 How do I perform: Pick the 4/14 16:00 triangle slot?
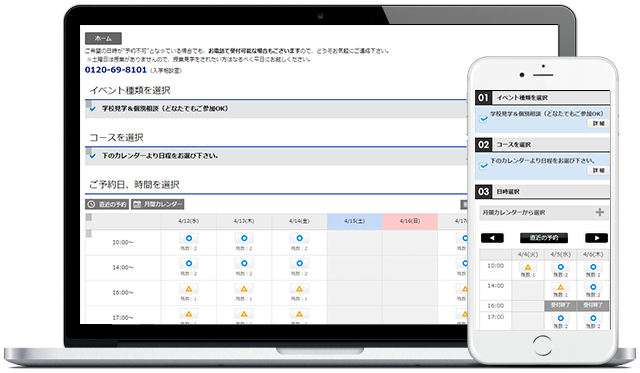(x=299, y=289)
